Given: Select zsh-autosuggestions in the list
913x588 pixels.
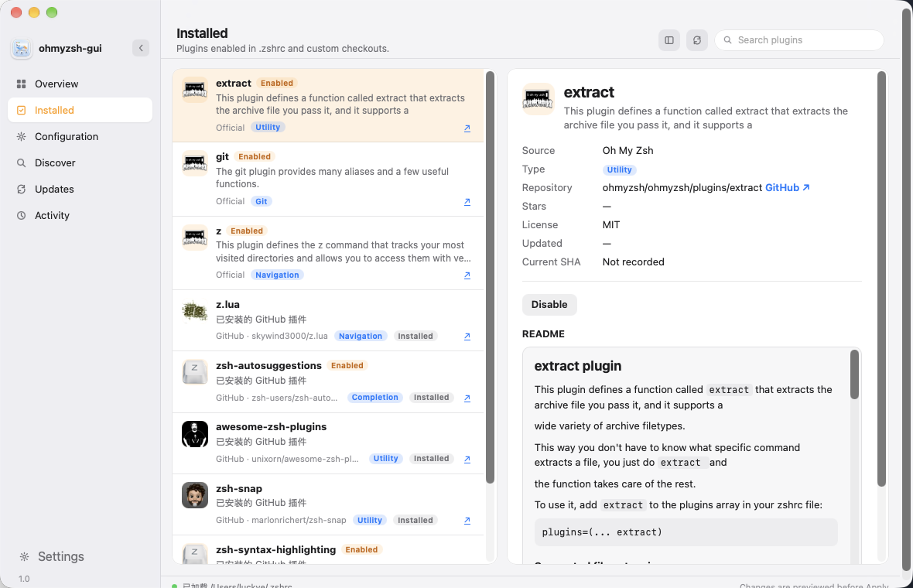Looking at the screenshot, I should (x=328, y=382).
